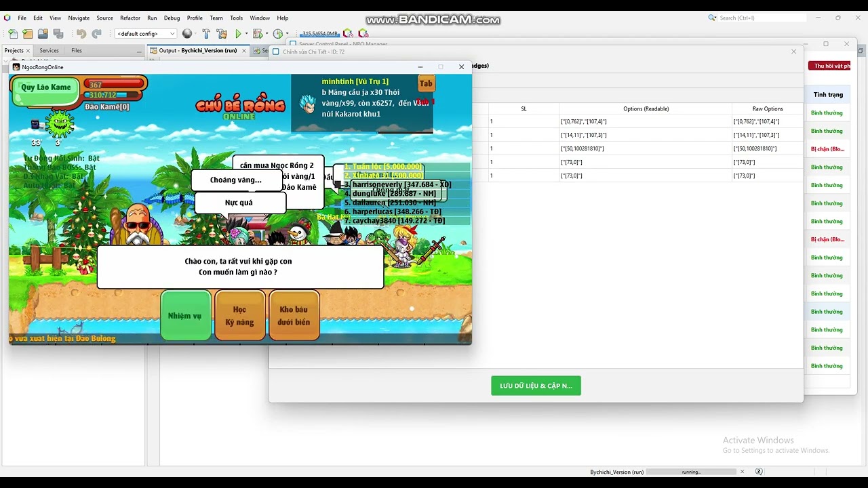The width and height of the screenshot is (868, 488).
Task: Click the Options (Readable) column header
Action: 646,108
